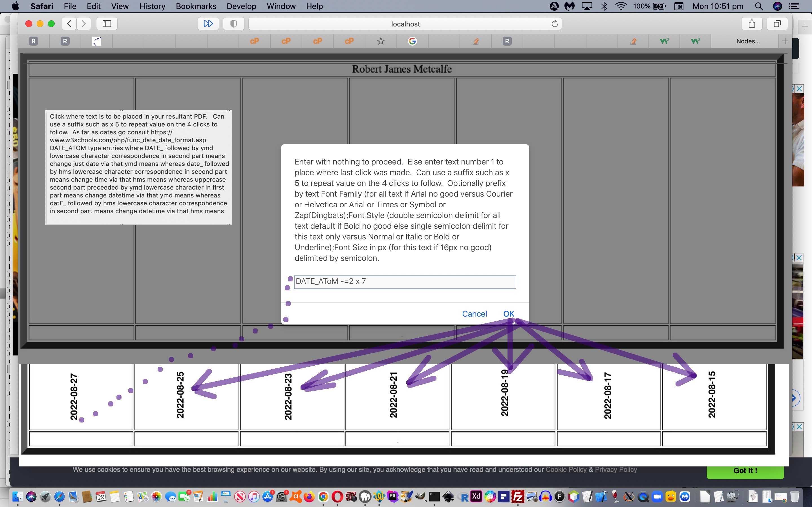This screenshot has height=507, width=812.
Task: Click the fast-forward double arrow toolbar icon
Action: [208, 23]
